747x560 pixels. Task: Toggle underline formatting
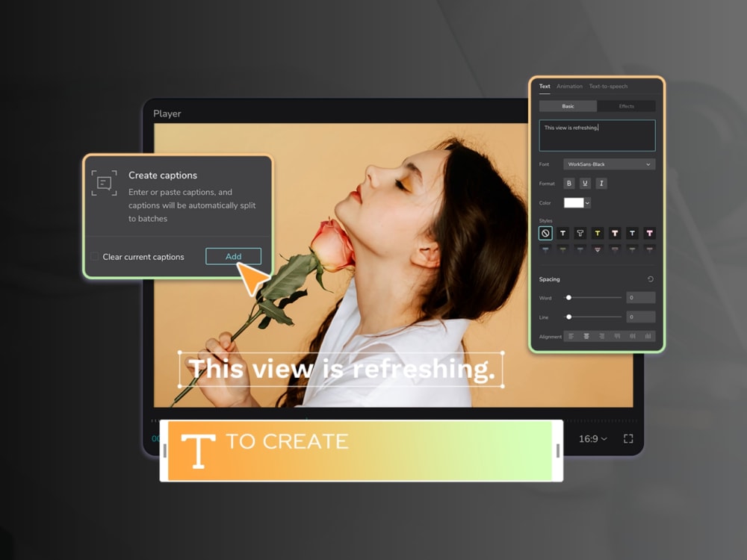click(x=585, y=184)
